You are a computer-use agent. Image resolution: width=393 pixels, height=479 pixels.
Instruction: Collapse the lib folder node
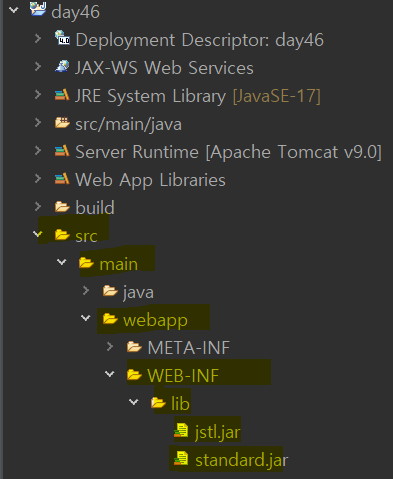pyautogui.click(x=134, y=402)
